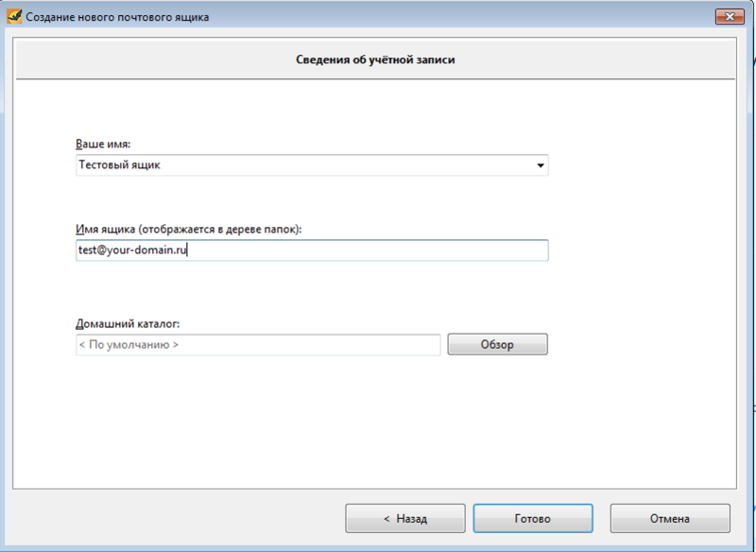
Task: Click the "< По умолчанию >" home directory field
Action: 129,345
